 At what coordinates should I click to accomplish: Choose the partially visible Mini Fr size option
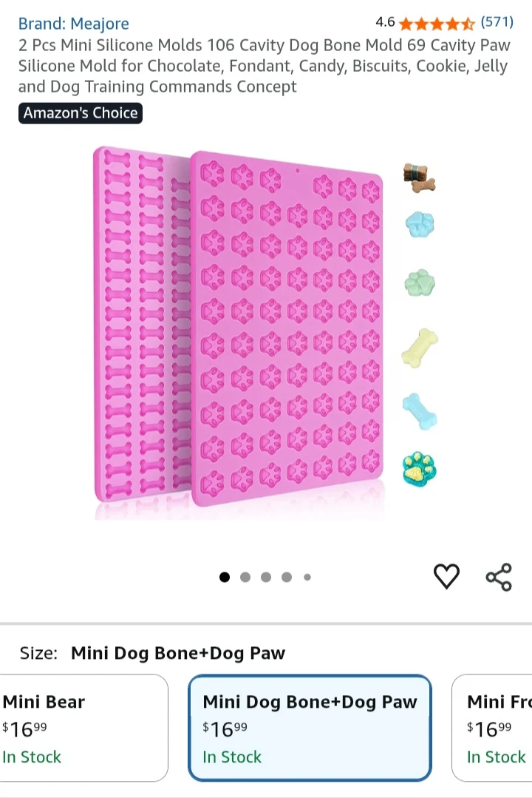pyautogui.click(x=492, y=728)
